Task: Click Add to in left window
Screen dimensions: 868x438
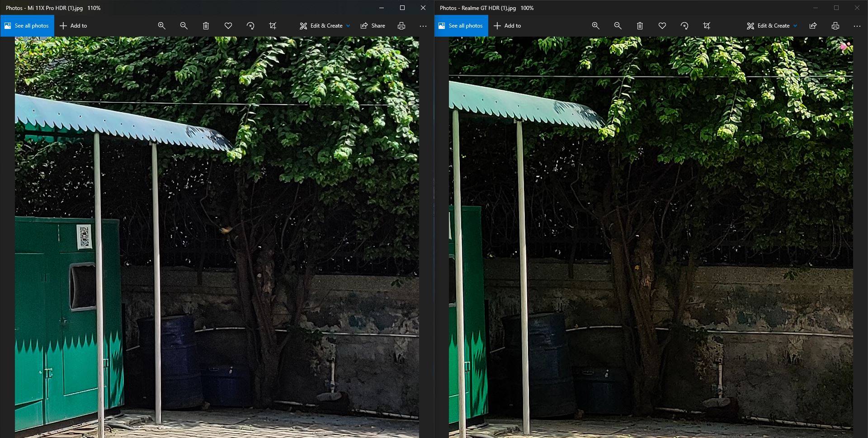Action: tap(73, 26)
